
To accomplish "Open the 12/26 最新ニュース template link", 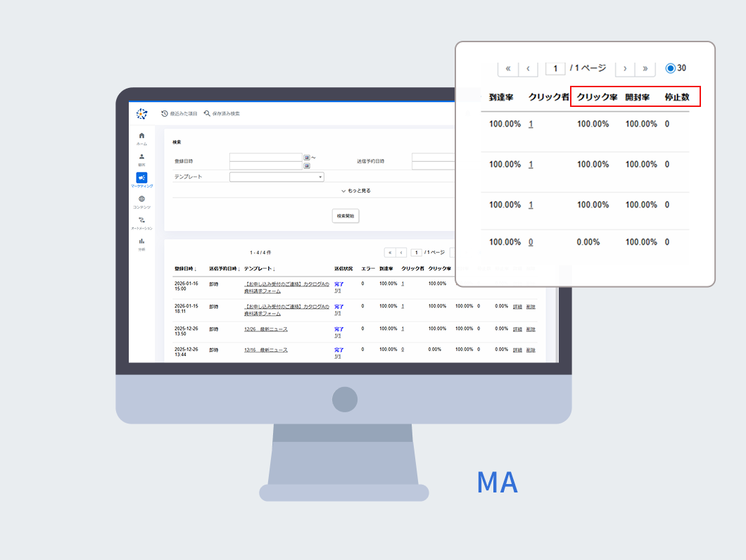I will tap(265, 329).
